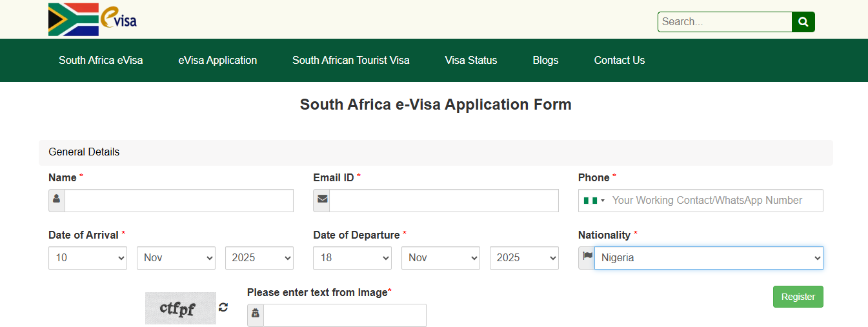The width and height of the screenshot is (868, 327).
Task: Click the envelope icon beside Email ID
Action: pos(321,200)
